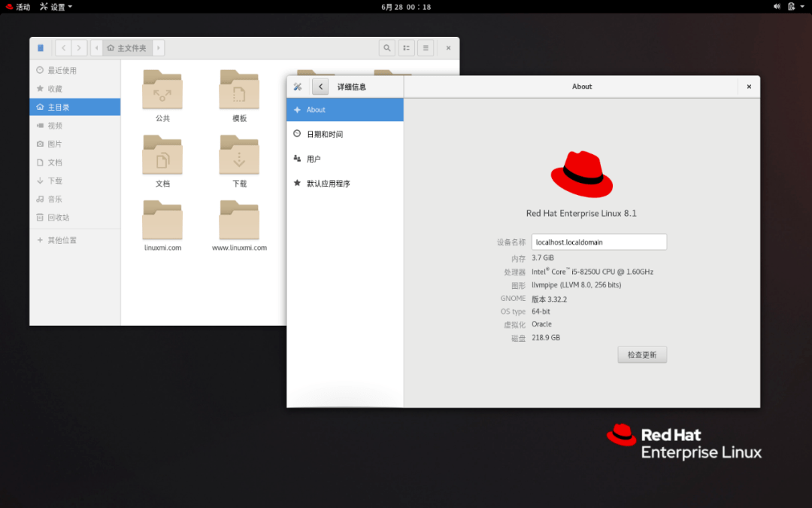This screenshot has height=508, width=812.
Task: Click the graphics value llvmpipe
Action: 577,285
